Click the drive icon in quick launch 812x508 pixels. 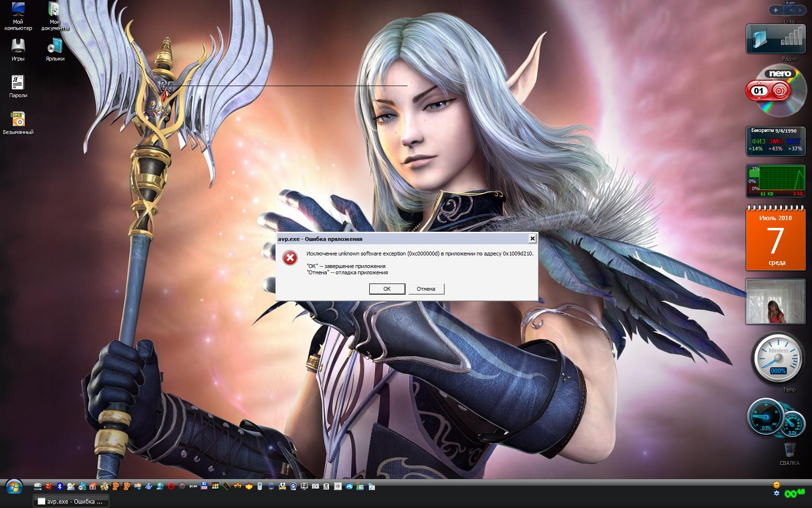coord(38,486)
